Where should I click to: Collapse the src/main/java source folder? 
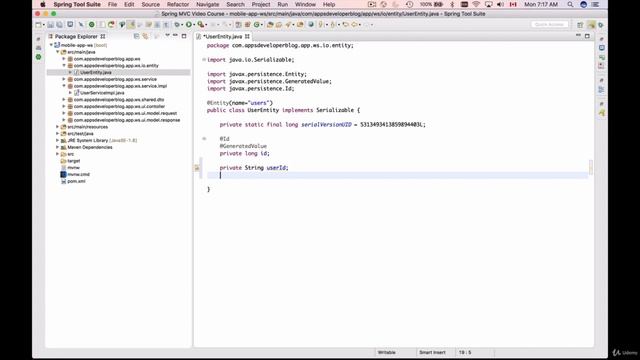[58, 52]
